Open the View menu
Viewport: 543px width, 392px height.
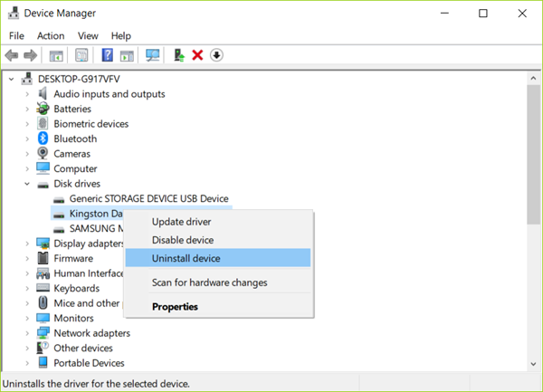(88, 35)
